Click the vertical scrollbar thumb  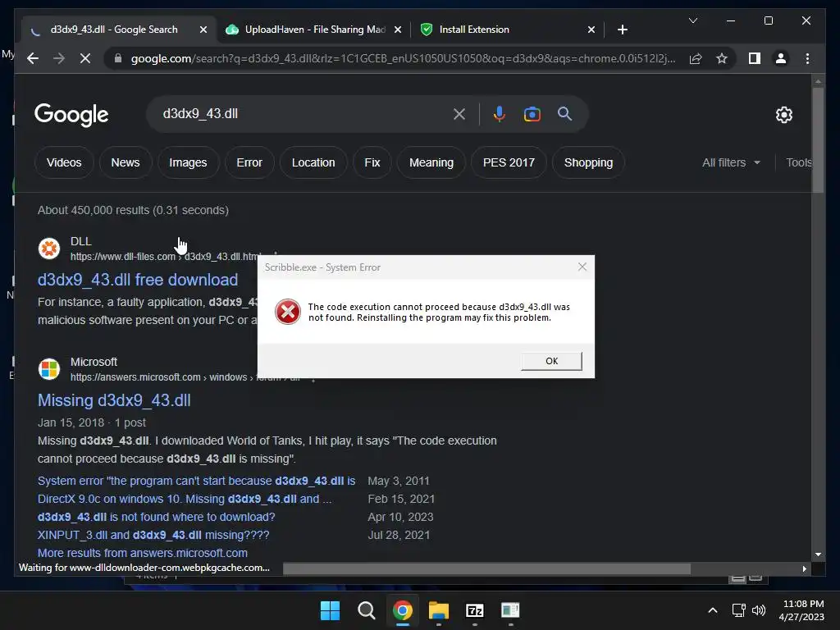(x=818, y=139)
